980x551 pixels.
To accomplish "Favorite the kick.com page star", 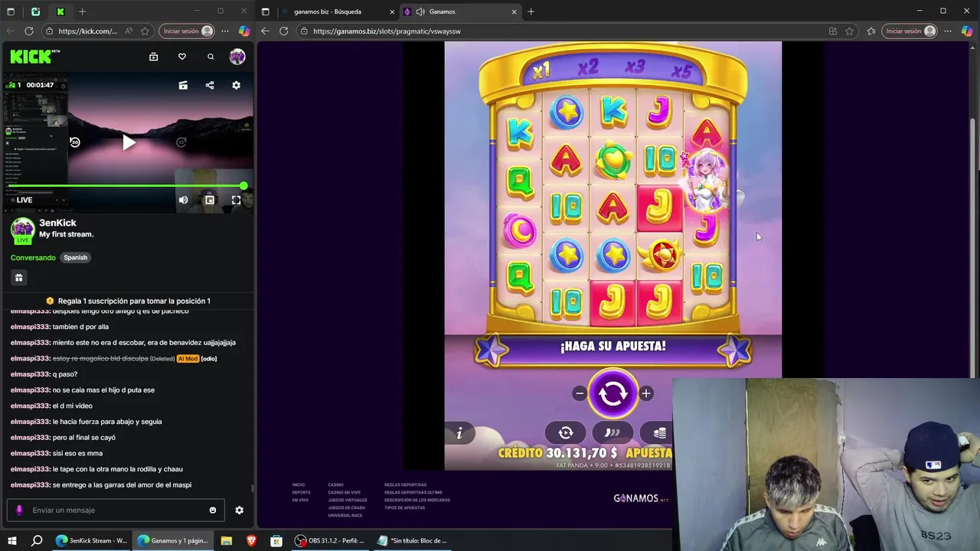I will coord(145,31).
